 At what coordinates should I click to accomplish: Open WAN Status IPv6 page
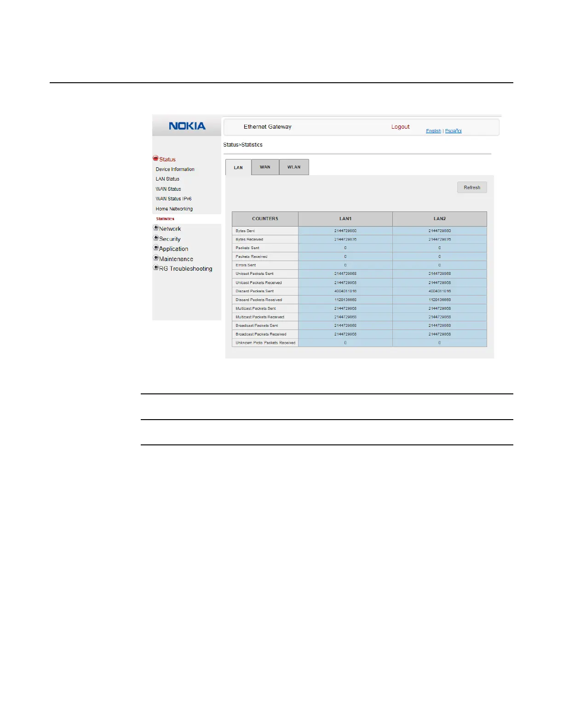point(173,199)
